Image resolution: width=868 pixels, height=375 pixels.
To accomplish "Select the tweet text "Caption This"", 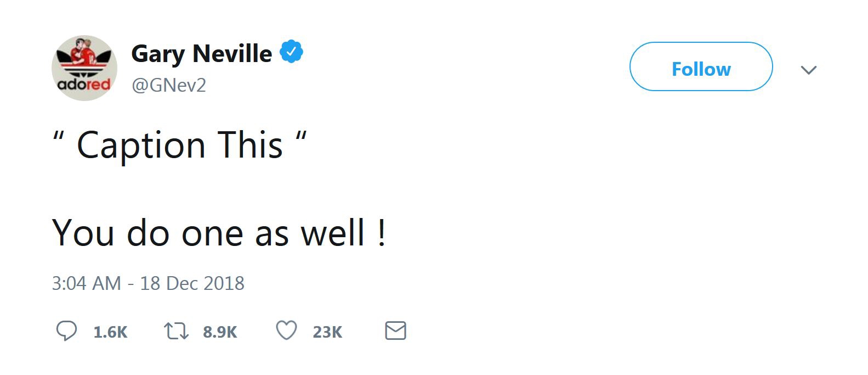I will pyautogui.click(x=181, y=144).
